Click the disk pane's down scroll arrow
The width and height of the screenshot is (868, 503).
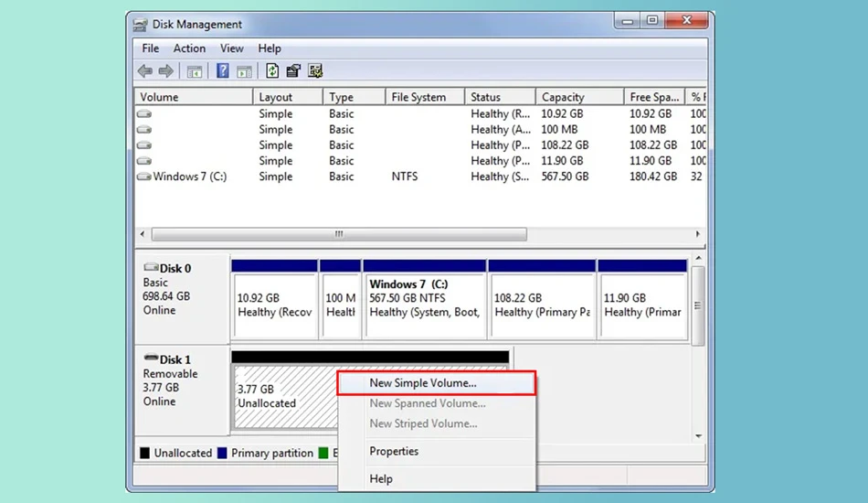699,436
